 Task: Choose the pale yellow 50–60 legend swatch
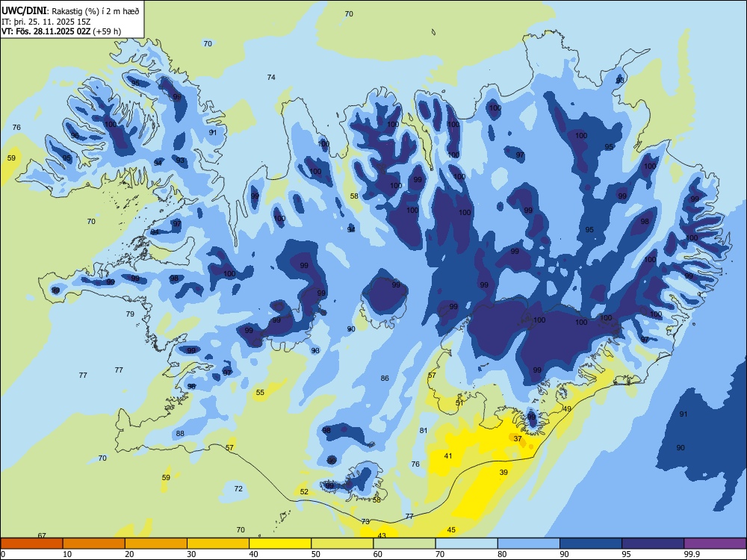pyautogui.click(x=342, y=544)
